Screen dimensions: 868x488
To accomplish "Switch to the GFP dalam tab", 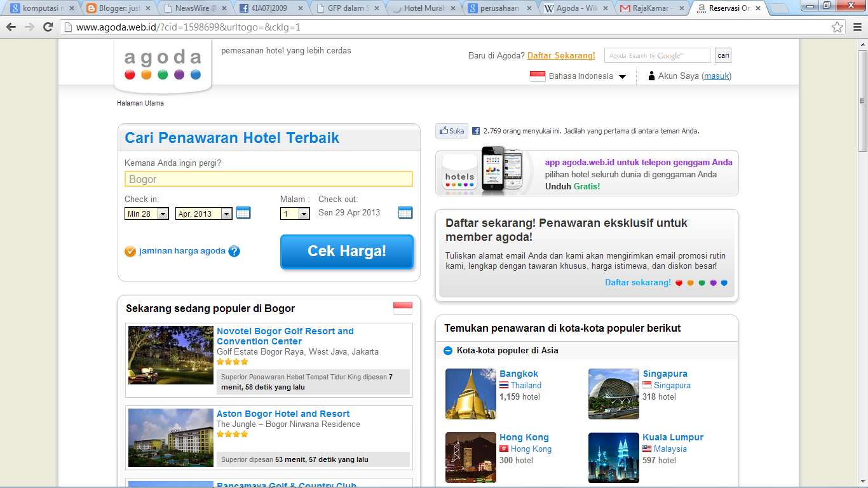I will pos(346,8).
